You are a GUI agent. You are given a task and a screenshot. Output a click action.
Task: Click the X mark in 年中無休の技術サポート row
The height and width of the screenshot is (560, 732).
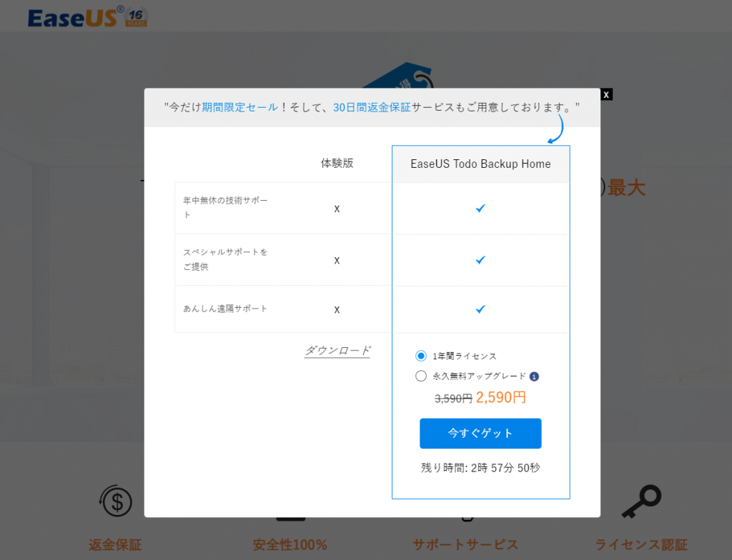pyautogui.click(x=337, y=209)
